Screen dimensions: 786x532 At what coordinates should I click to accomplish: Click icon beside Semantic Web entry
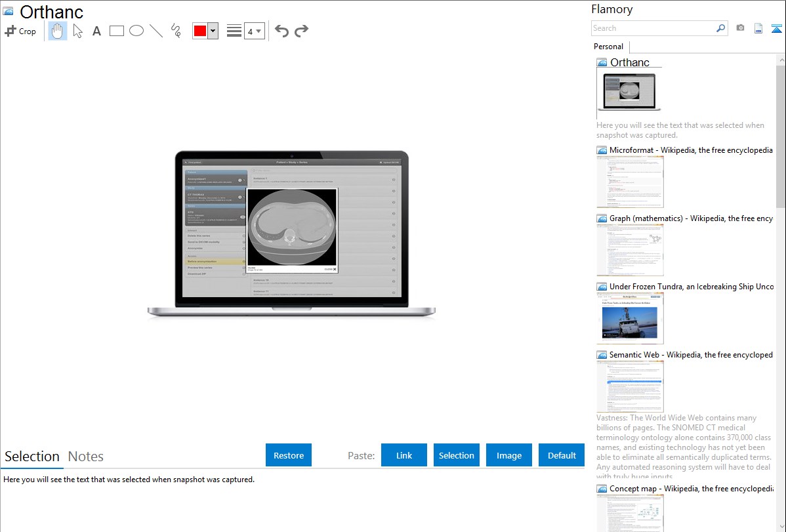[x=602, y=354]
